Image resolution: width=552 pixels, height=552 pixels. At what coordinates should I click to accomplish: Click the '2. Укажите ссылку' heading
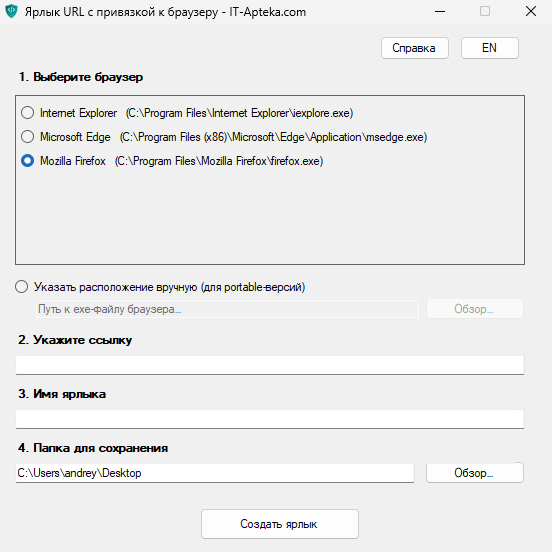pyautogui.click(x=75, y=340)
